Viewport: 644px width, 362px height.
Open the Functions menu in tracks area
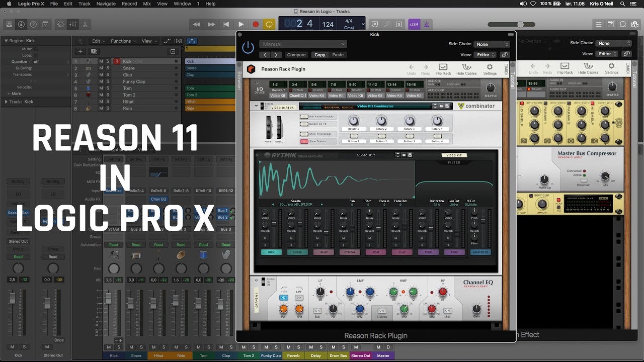tap(123, 41)
